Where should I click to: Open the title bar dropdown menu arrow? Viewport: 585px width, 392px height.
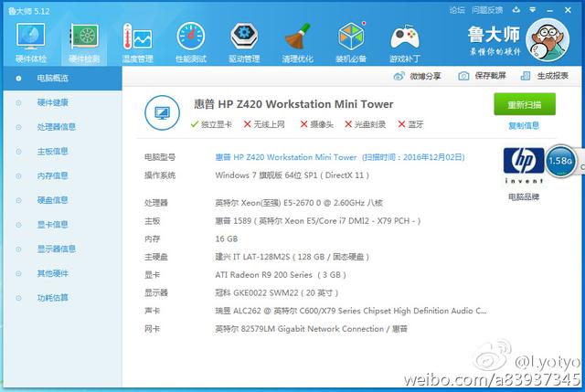tap(533, 10)
